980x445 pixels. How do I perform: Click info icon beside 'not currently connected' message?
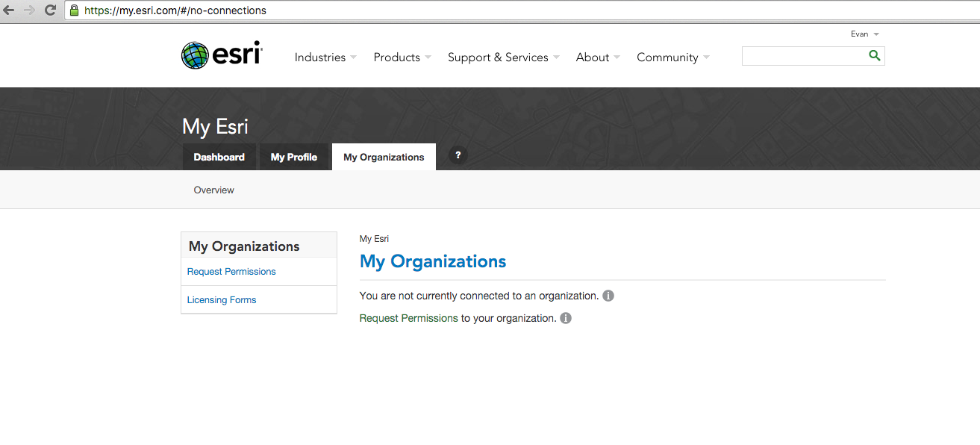point(608,296)
